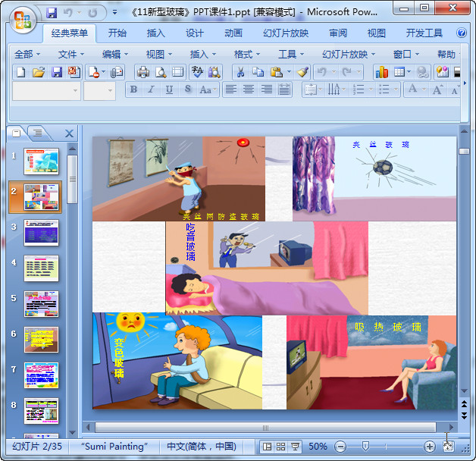Click the Paste clipboard icon
The height and width of the screenshot is (461, 476).
(277, 72)
